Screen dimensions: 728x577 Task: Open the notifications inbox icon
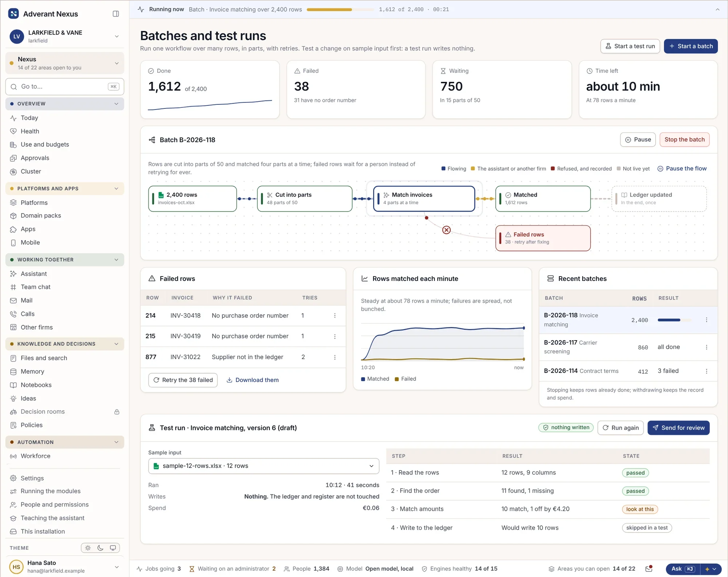649,569
